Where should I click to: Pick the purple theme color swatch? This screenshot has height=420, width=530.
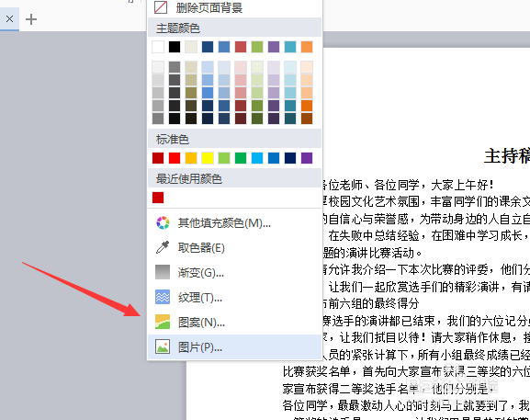pos(274,47)
